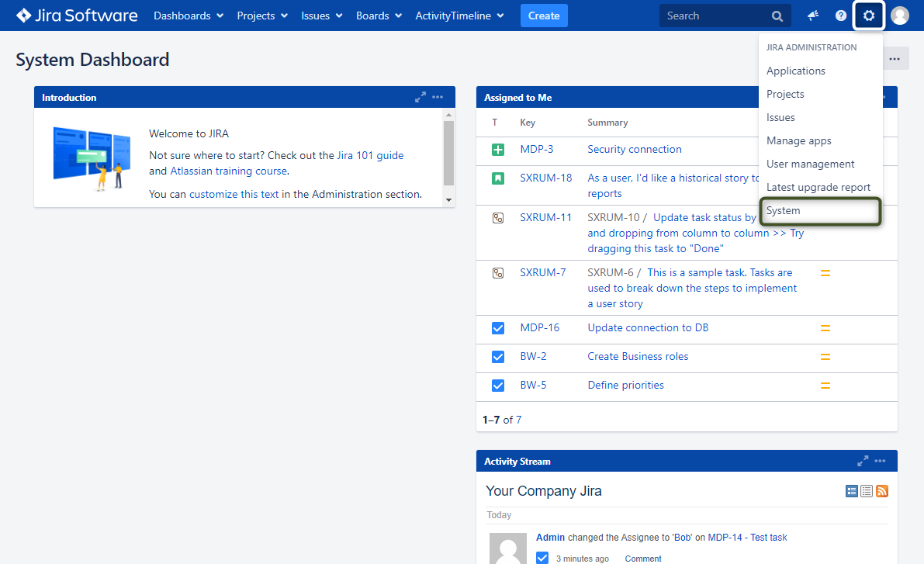Open the dashboard more actions button
This screenshot has height=564, width=924.
pyautogui.click(x=895, y=59)
